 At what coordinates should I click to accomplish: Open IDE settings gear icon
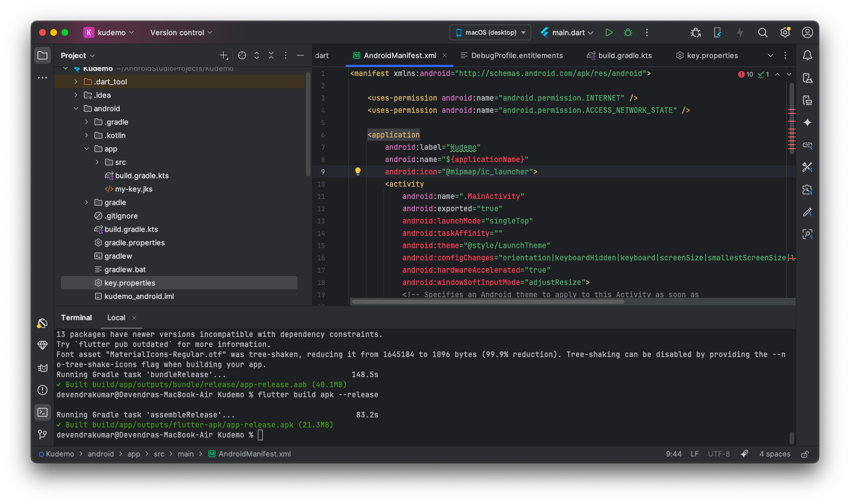[x=785, y=32]
